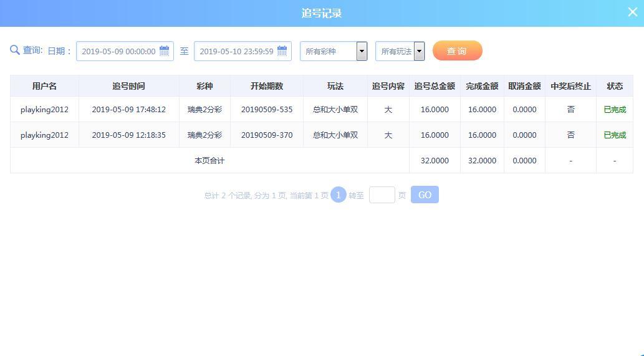This screenshot has height=356, width=644.
Task: Open calendar picker for end date
Action: (282, 51)
